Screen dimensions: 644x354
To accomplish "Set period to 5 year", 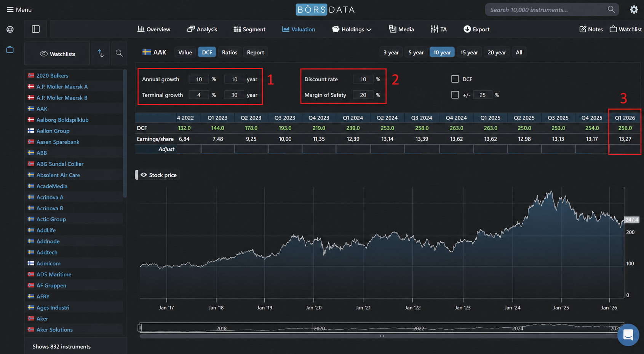I will [x=416, y=52].
